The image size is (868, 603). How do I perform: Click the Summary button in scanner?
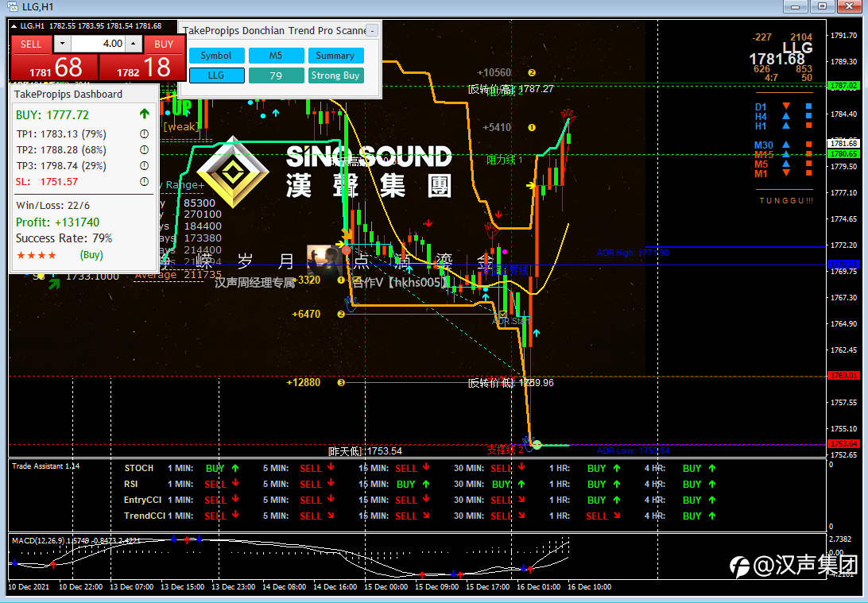point(335,56)
